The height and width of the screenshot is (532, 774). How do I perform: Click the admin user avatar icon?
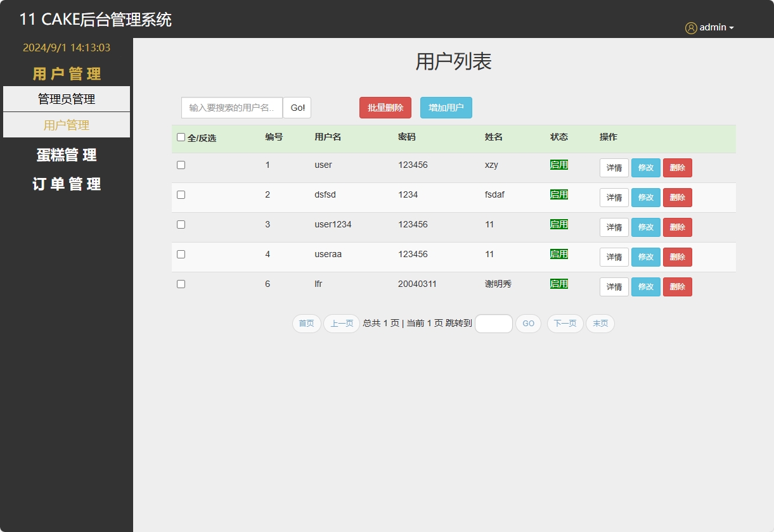[x=690, y=27]
